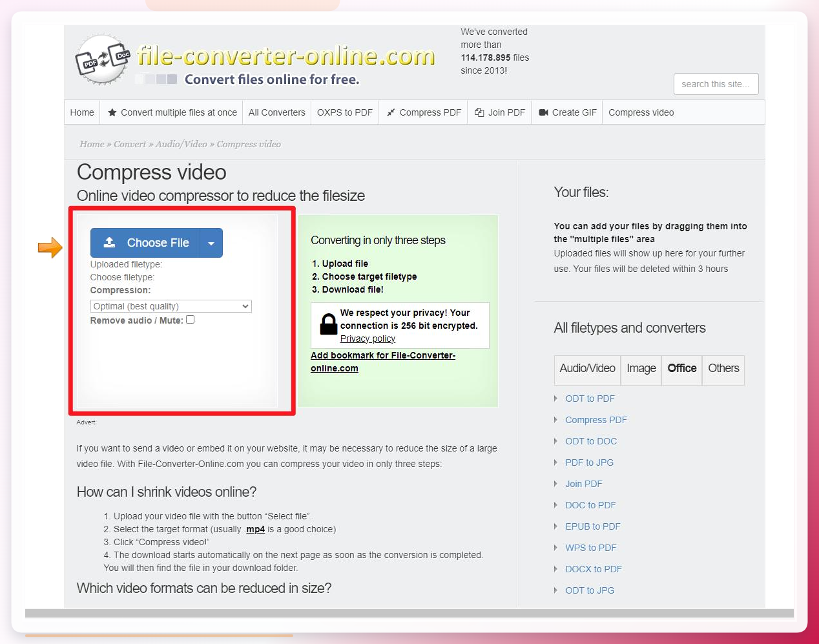The image size is (819, 644).
Task: Open the Join PDF sidebar link
Action: click(x=584, y=484)
